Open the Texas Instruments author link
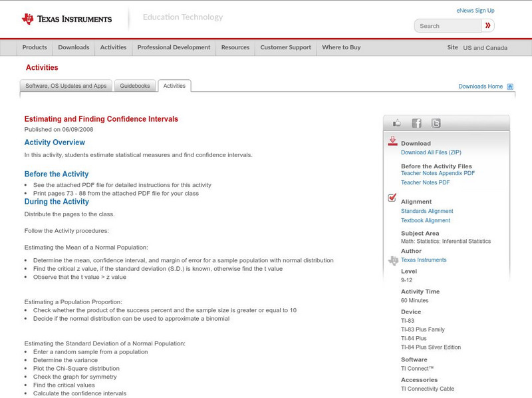532x398 pixels. pyautogui.click(x=424, y=260)
